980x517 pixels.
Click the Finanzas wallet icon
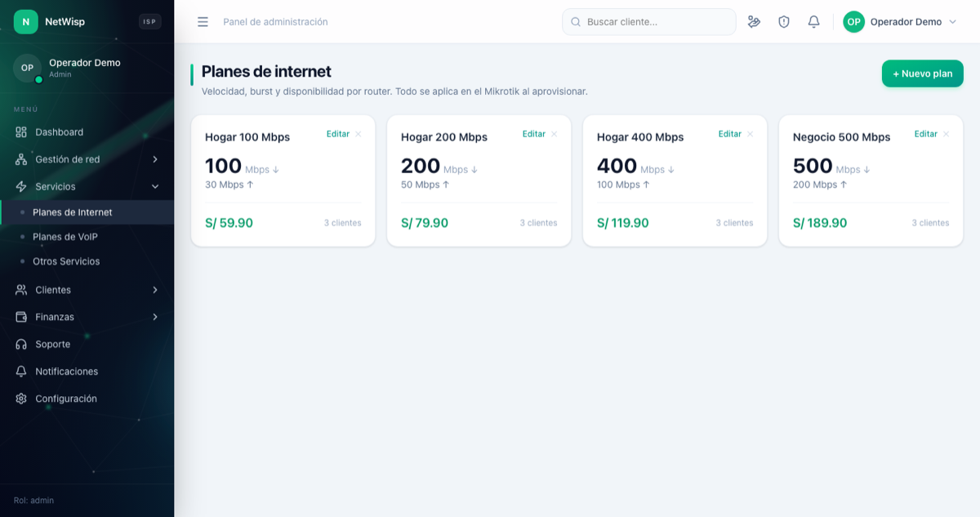(21, 317)
